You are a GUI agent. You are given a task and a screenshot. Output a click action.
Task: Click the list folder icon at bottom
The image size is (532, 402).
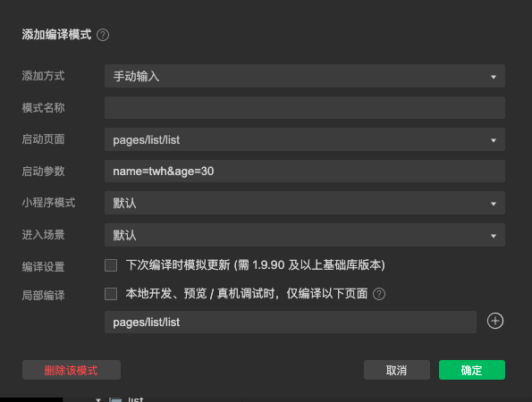click(x=115, y=399)
